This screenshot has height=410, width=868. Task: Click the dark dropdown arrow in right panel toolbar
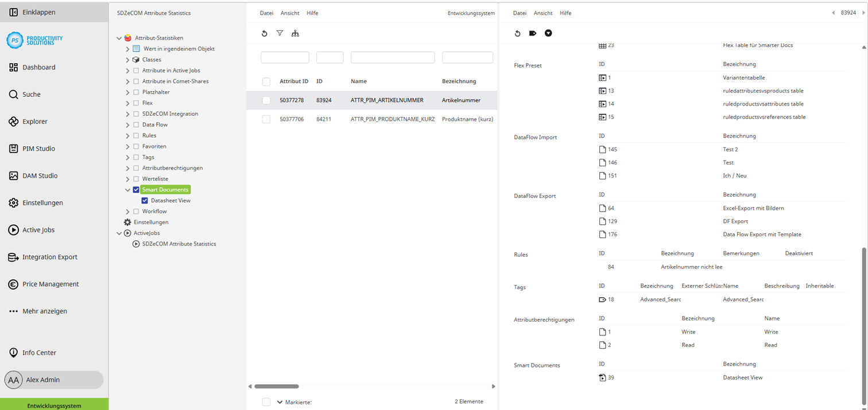tap(548, 33)
